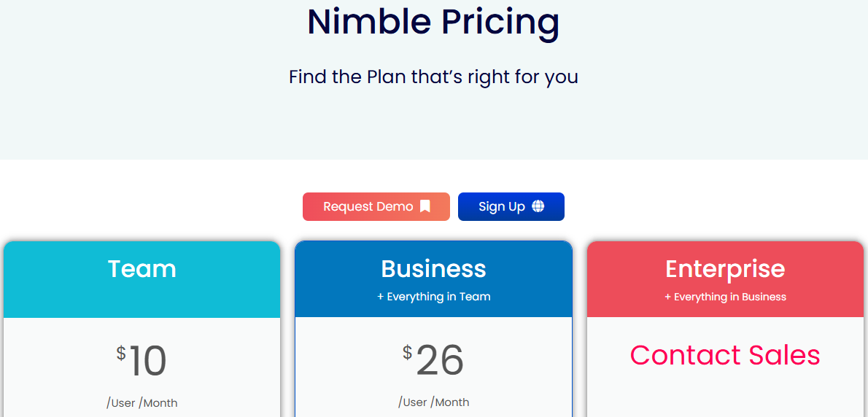This screenshot has height=417, width=868.
Task: Click '+ Everything in Team' subtitle
Action: coord(433,297)
